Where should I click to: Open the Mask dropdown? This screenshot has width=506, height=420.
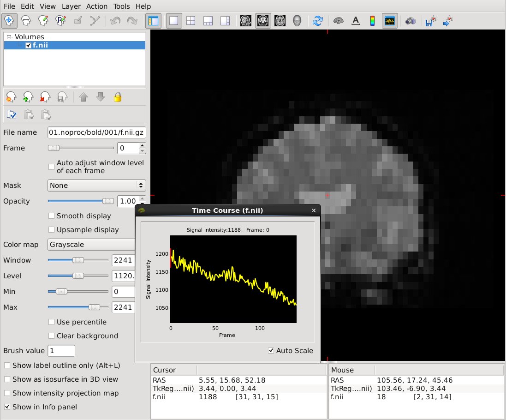click(96, 186)
